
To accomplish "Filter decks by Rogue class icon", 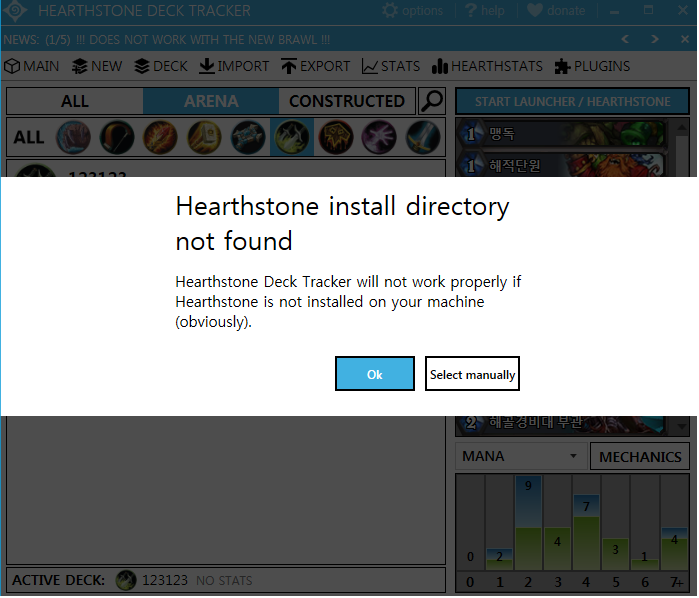I will [292, 137].
